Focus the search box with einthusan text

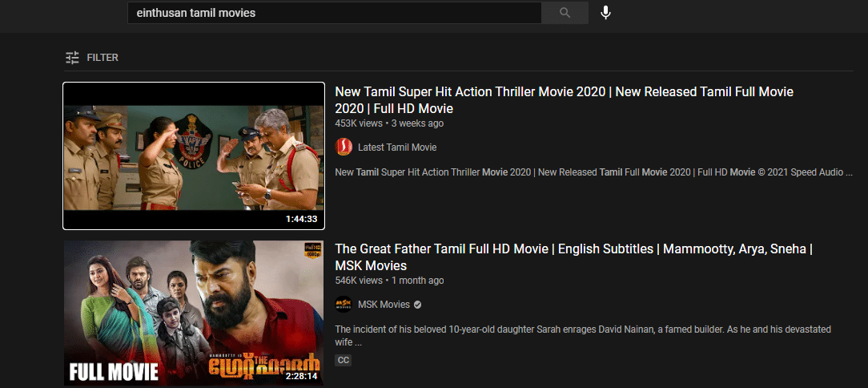coord(335,13)
